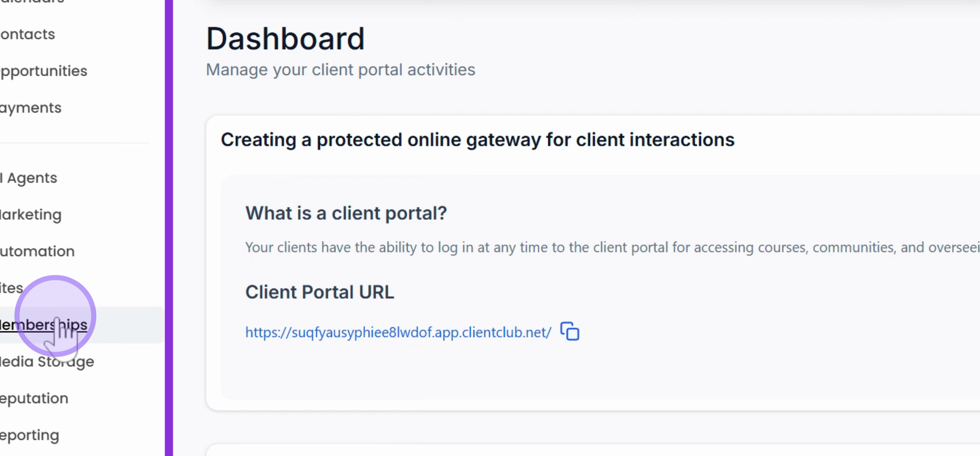Open the Reputation sidebar item
Screen dimensions: 980x456
tap(34, 398)
